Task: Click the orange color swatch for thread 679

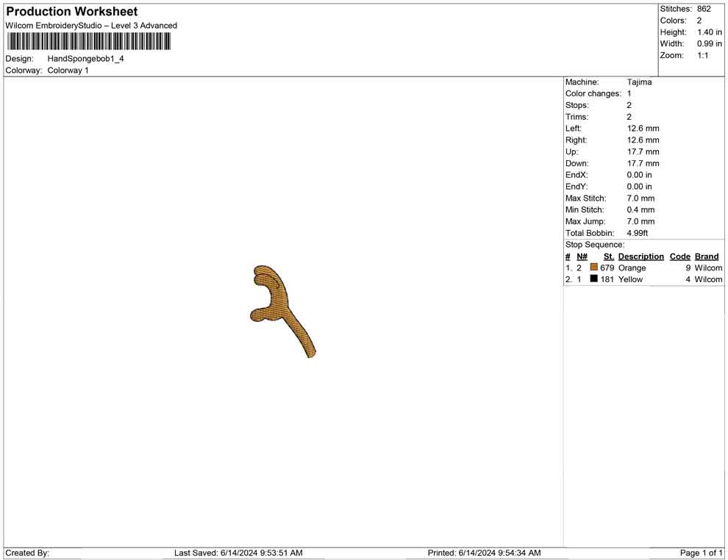Action: pos(594,268)
